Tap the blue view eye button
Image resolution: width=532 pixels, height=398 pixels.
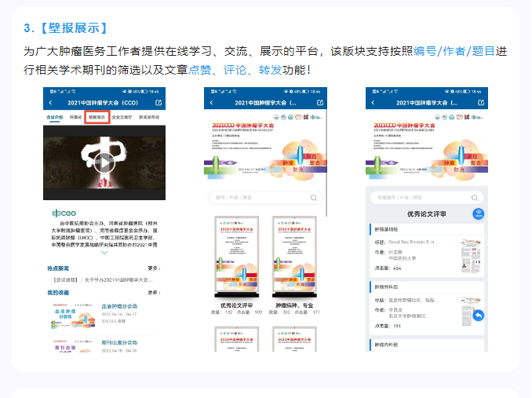coord(479,214)
